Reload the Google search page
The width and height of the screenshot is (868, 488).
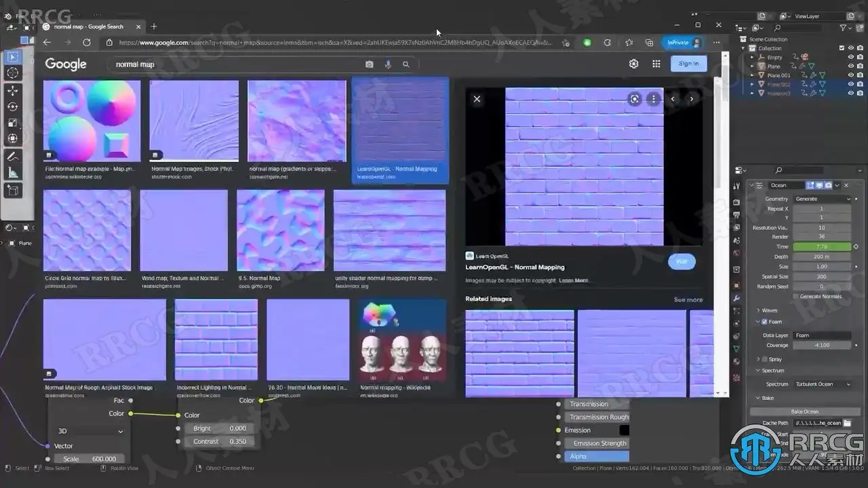[87, 42]
